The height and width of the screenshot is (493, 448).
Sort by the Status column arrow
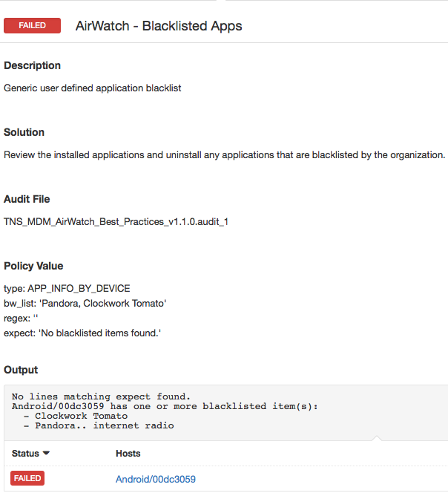click(46, 453)
